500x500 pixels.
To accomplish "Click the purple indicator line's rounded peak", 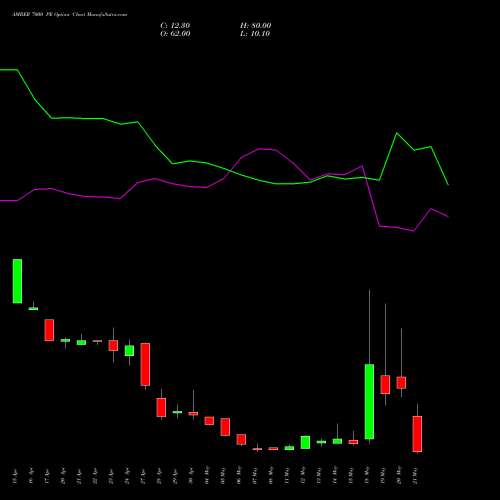I will pyautogui.click(x=267, y=149).
